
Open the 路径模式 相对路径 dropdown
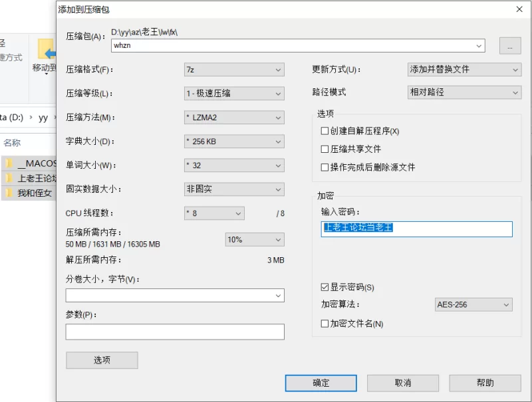click(x=464, y=92)
